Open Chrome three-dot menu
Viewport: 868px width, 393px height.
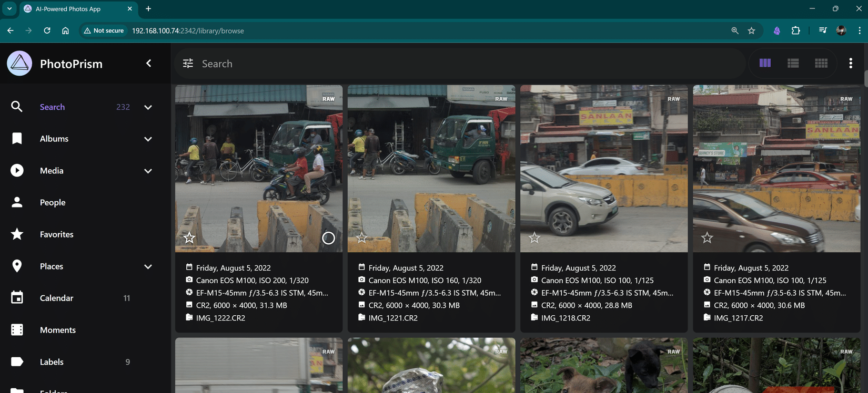click(860, 30)
